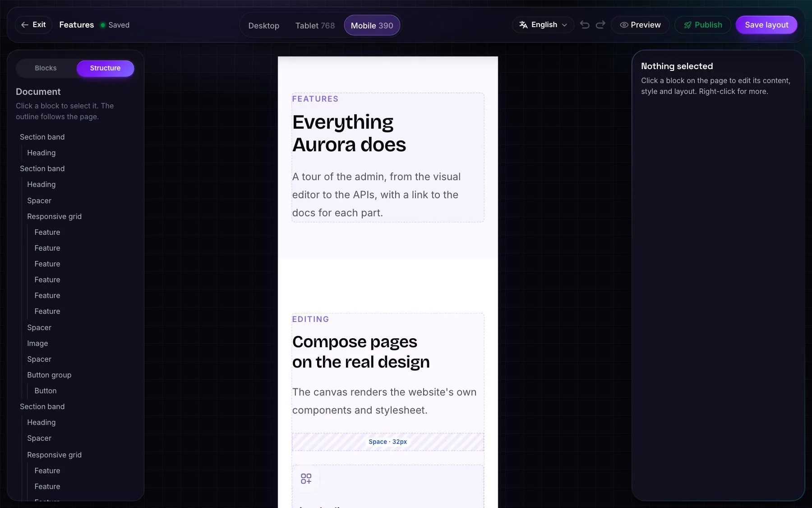Click 'The canvas renders' paragraph

384,401
